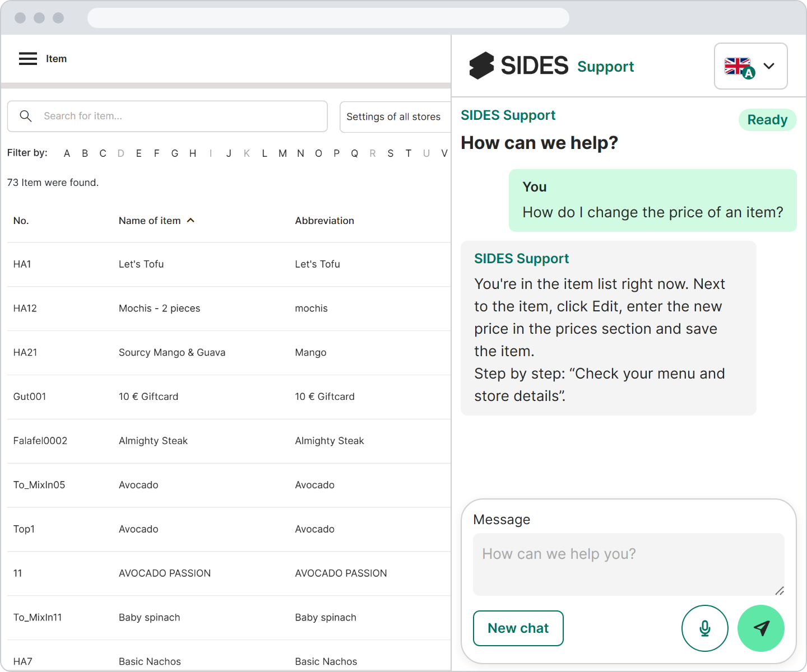Click the SIDES logo icon
Screen dimensions: 807x672
(x=481, y=66)
